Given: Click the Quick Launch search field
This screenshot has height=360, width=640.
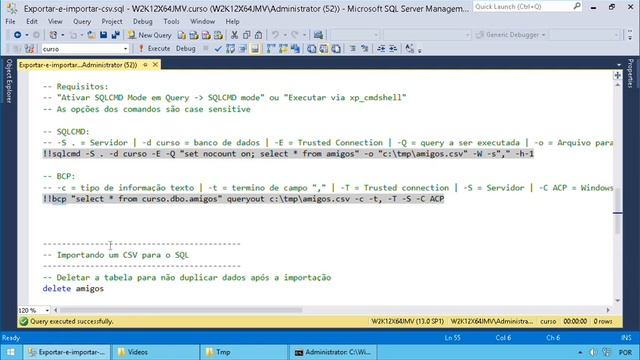Looking at the screenshot, I should [x=527, y=7].
